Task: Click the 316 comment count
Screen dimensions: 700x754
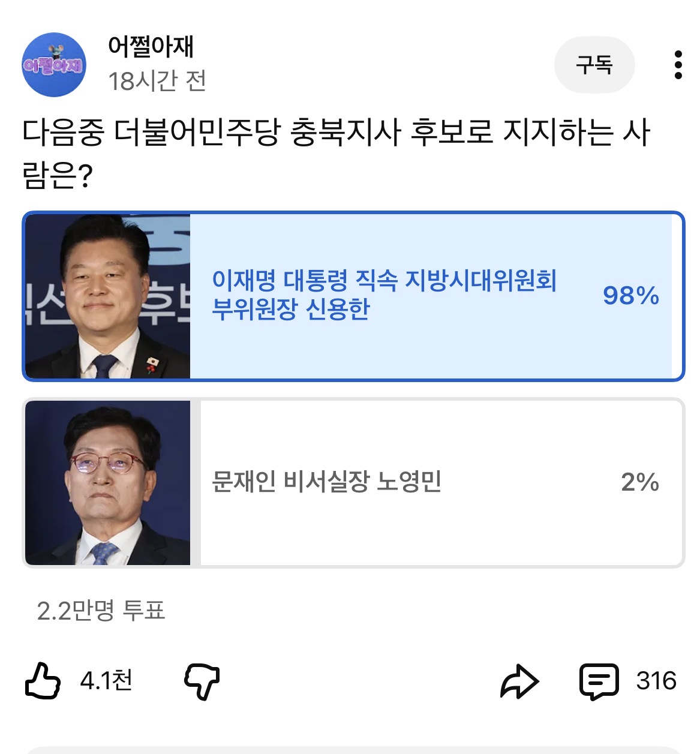Action: [656, 681]
